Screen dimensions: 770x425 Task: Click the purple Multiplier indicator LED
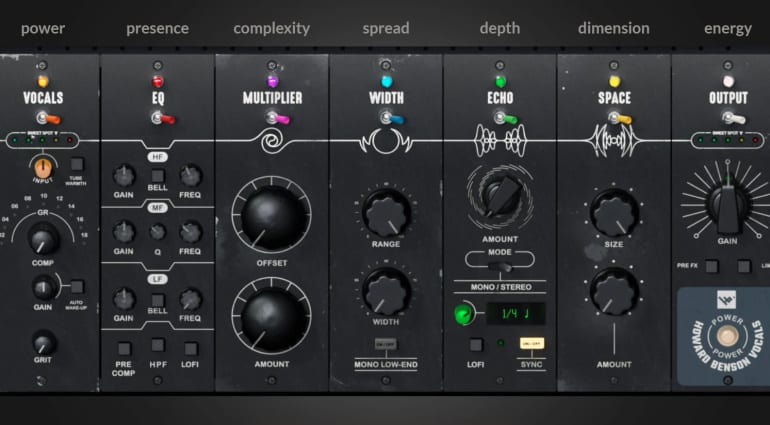pos(272,81)
